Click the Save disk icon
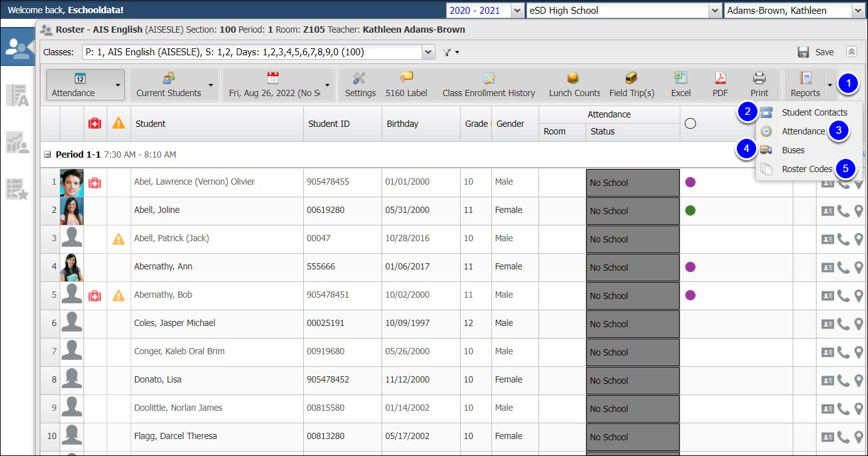The height and width of the screenshot is (456, 868). pyautogui.click(x=803, y=52)
